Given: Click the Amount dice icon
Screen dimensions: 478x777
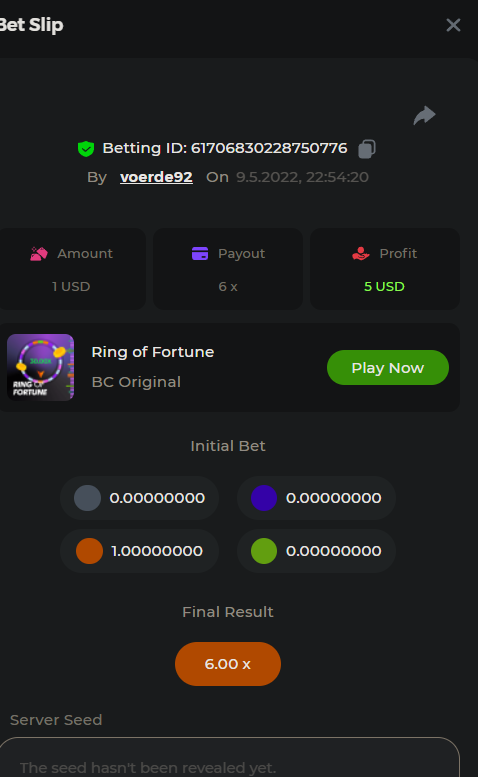Looking at the screenshot, I should click(x=39, y=254).
